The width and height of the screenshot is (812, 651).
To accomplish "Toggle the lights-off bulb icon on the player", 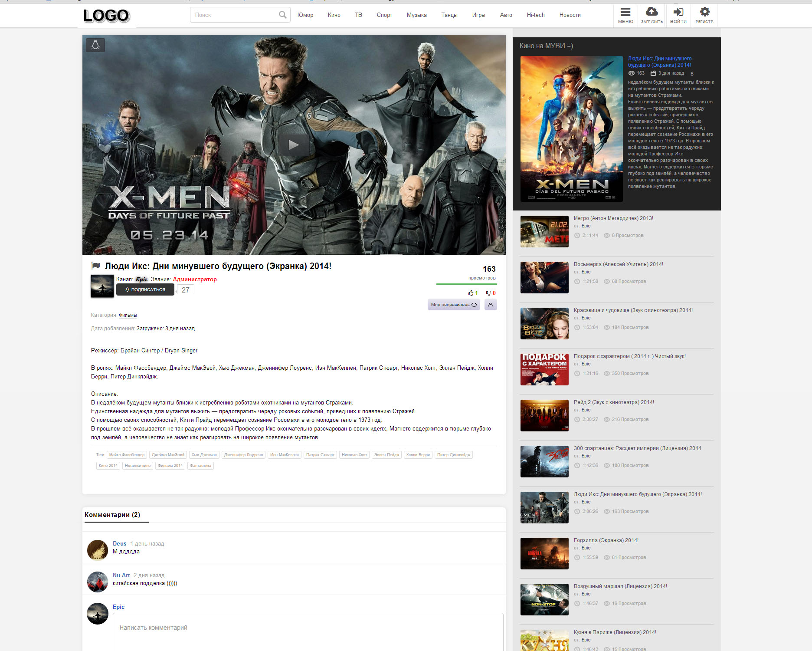I will (95, 45).
